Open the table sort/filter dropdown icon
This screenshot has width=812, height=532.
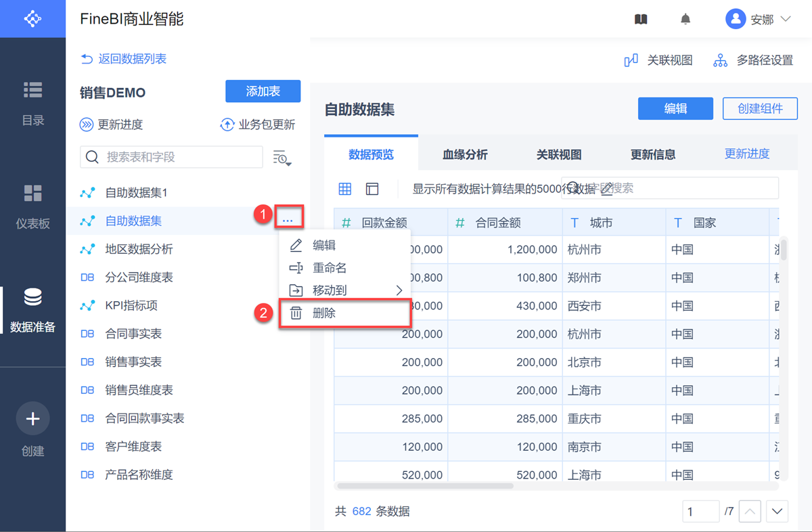click(x=282, y=158)
